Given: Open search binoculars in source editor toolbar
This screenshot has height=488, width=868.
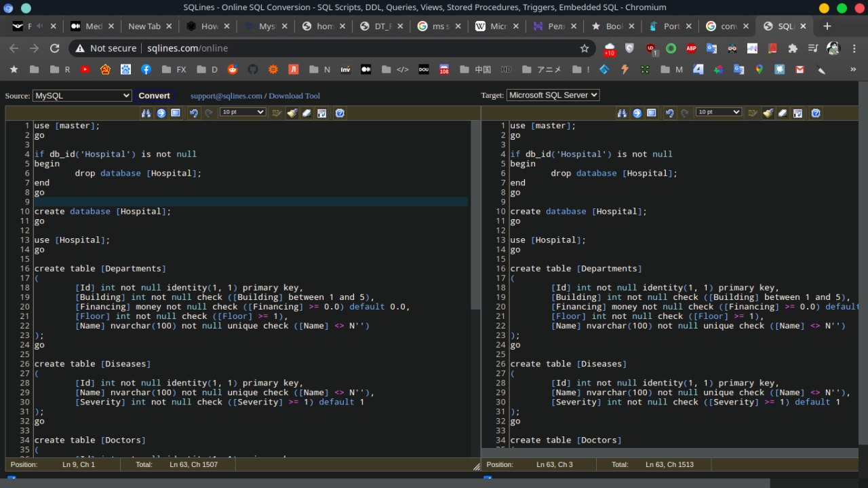Looking at the screenshot, I should 146,113.
